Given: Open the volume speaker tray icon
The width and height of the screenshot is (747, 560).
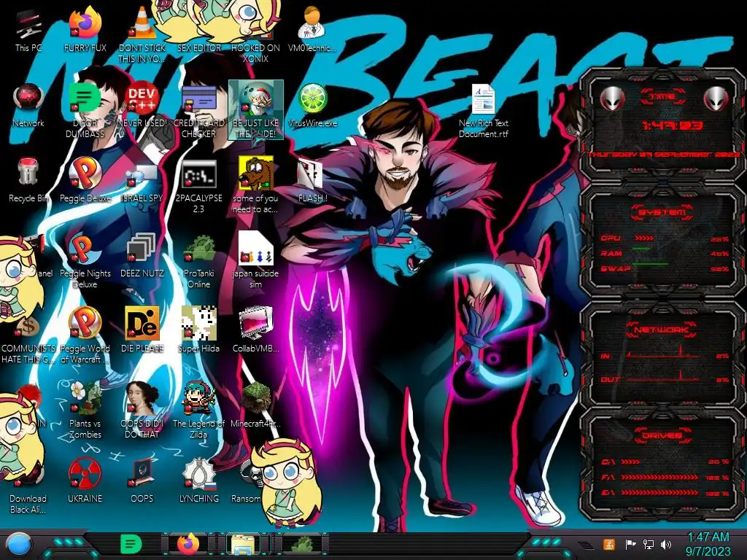Looking at the screenshot, I should pos(666,544).
